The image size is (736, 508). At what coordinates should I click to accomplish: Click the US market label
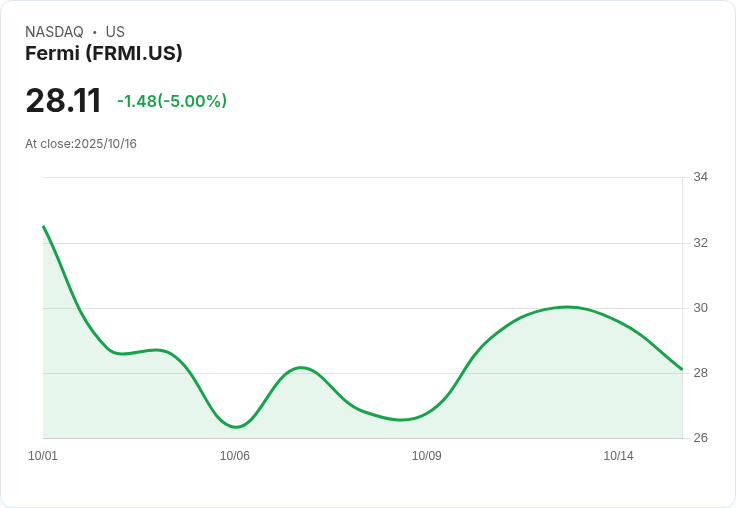(x=115, y=32)
